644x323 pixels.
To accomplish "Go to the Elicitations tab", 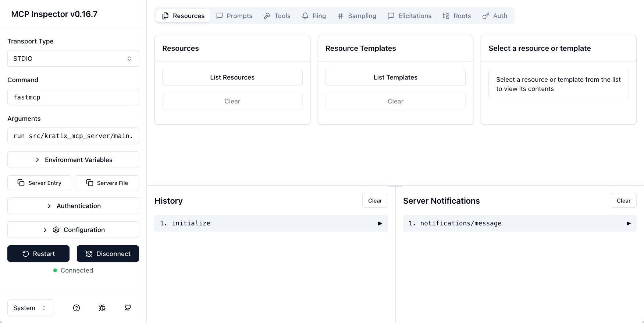I will [x=410, y=16].
